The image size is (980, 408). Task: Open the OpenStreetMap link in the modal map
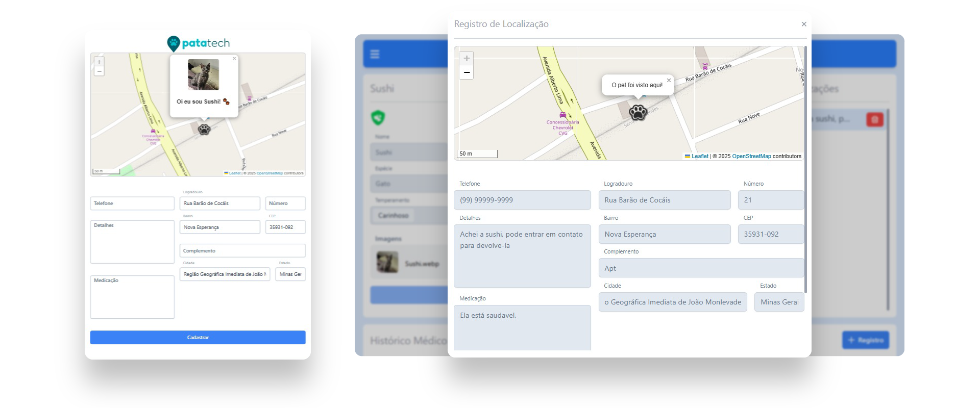[751, 156]
